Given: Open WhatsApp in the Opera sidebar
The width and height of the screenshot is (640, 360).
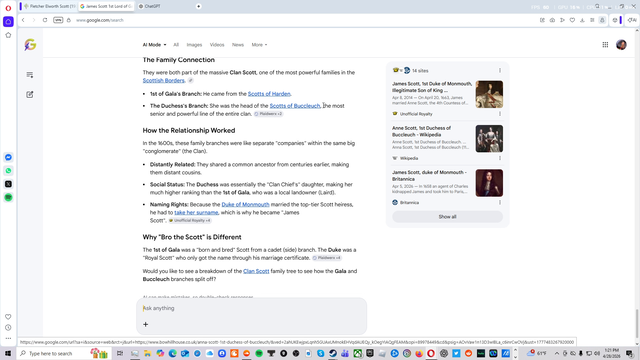Looking at the screenshot, I should point(8,171).
